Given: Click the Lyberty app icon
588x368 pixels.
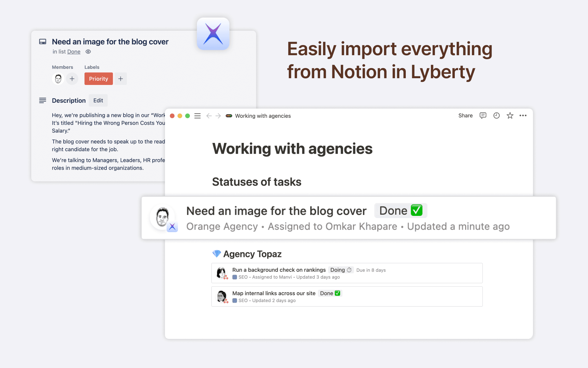Looking at the screenshot, I should 213,34.
